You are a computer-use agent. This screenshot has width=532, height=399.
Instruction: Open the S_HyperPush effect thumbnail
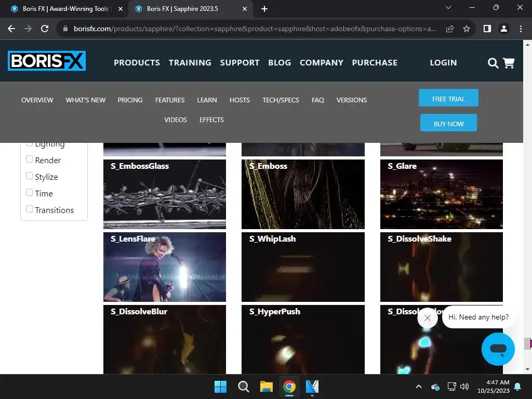(303, 340)
